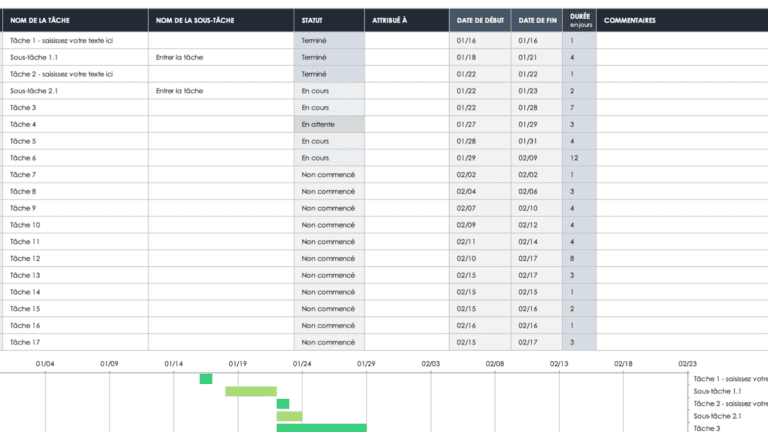Click the Sous-tâche 2.1 Gantt bar
Viewport: 768px width, 432px height.
tap(289, 416)
